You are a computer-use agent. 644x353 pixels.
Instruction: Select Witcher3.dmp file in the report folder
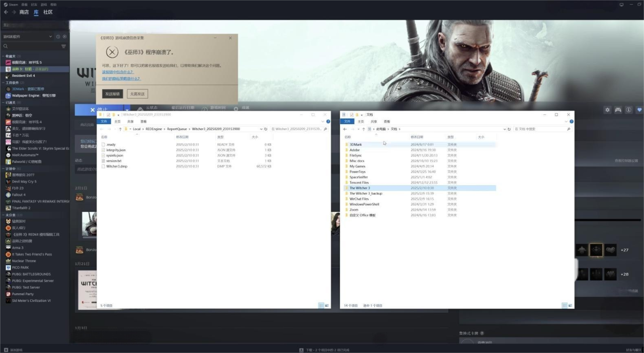pyautogui.click(x=117, y=166)
